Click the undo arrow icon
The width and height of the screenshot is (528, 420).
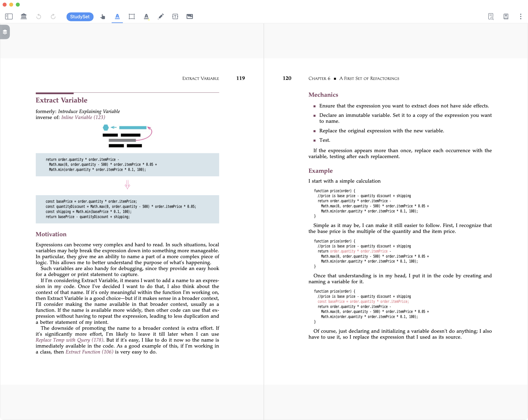tap(39, 16)
